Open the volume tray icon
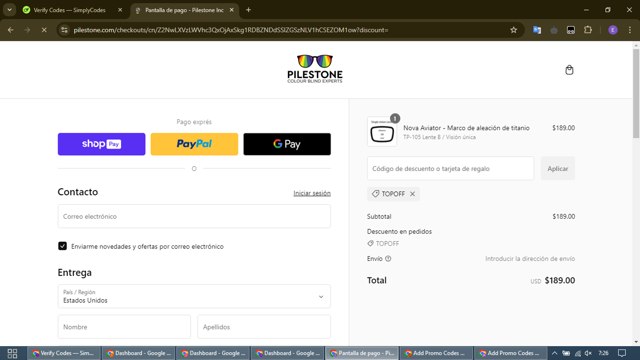640x360 pixels. tap(588, 353)
